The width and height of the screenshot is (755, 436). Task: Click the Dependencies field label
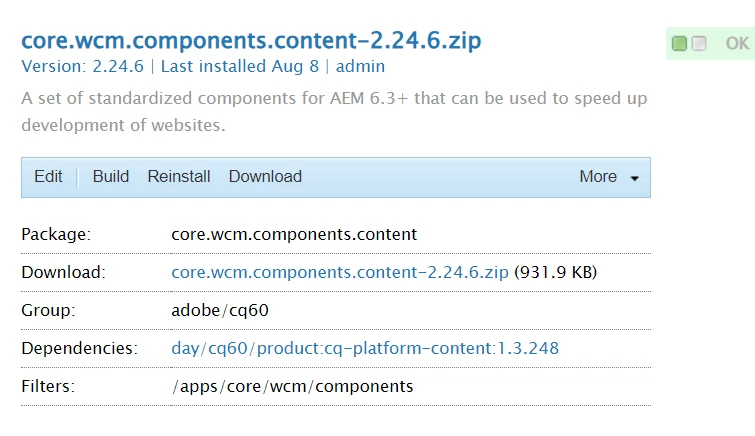79,348
